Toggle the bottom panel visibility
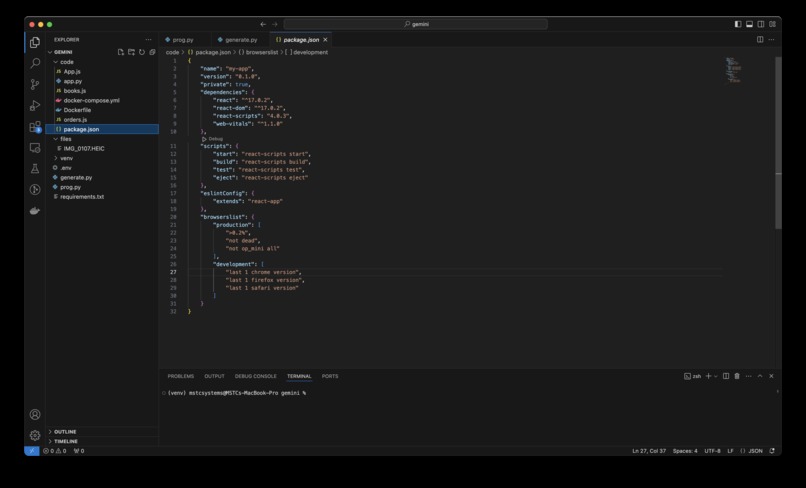The image size is (806, 488). [x=749, y=24]
